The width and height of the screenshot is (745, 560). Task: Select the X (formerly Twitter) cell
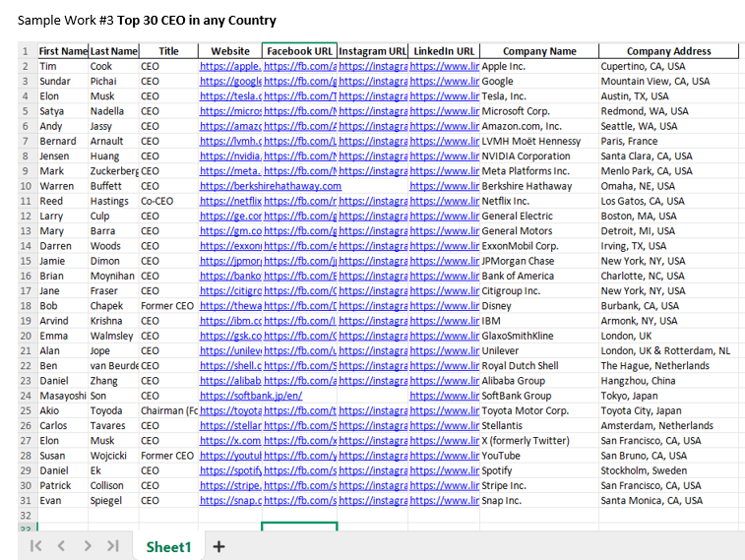539,440
